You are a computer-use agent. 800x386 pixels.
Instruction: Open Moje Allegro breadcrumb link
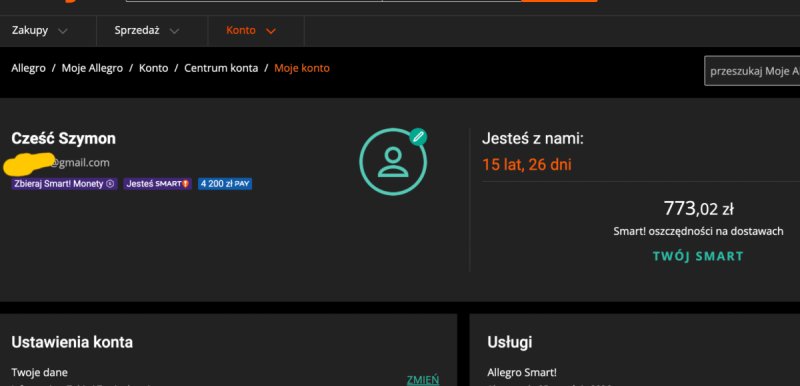click(92, 68)
